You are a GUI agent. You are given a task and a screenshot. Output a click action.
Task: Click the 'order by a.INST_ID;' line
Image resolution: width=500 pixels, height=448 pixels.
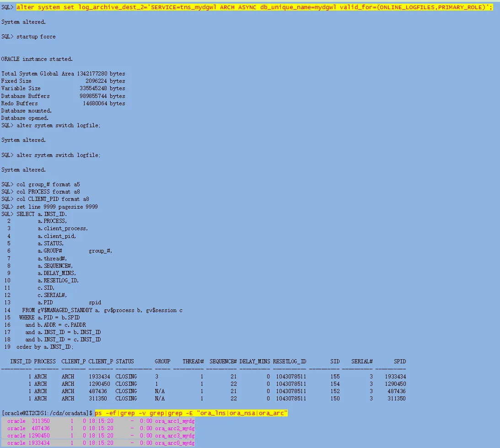45,347
